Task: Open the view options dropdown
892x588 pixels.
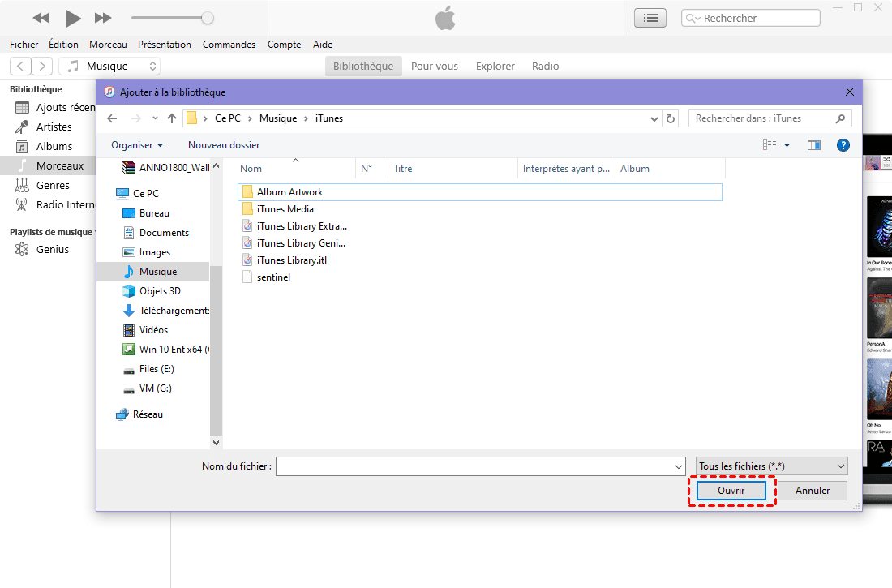Action: [787, 145]
